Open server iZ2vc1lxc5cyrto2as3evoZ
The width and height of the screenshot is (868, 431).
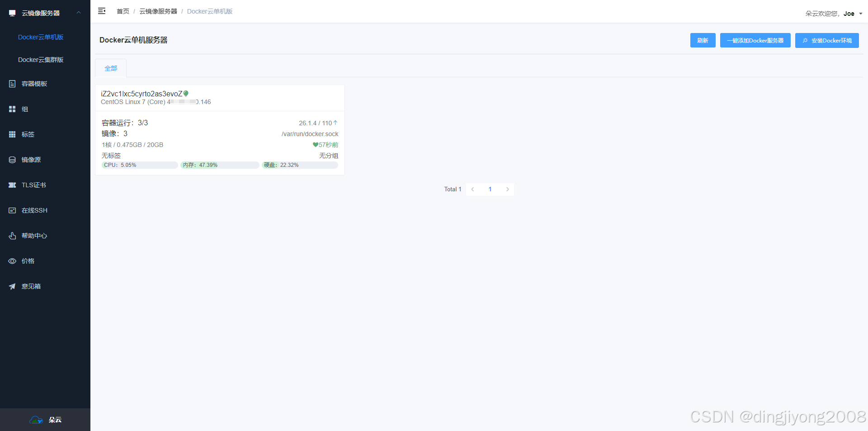tap(142, 94)
